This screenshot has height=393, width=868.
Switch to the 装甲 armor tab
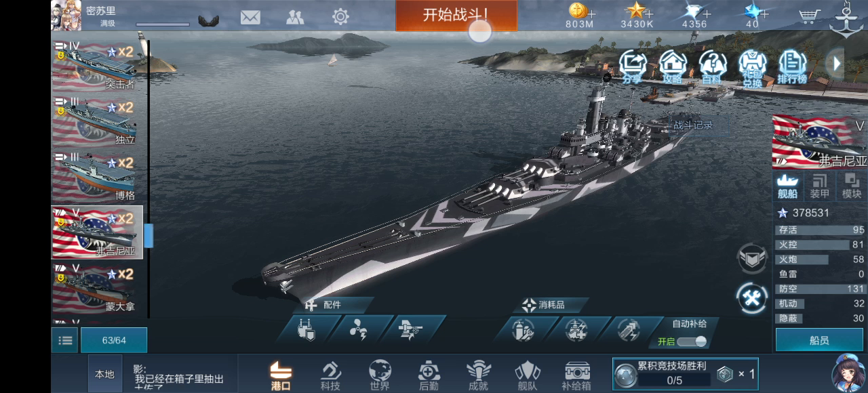tap(820, 186)
